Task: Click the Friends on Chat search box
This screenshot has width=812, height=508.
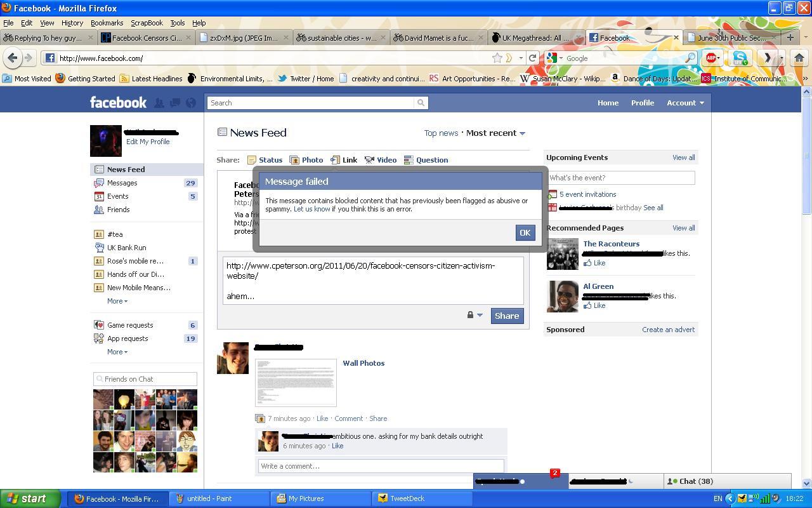Action: pyautogui.click(x=145, y=379)
